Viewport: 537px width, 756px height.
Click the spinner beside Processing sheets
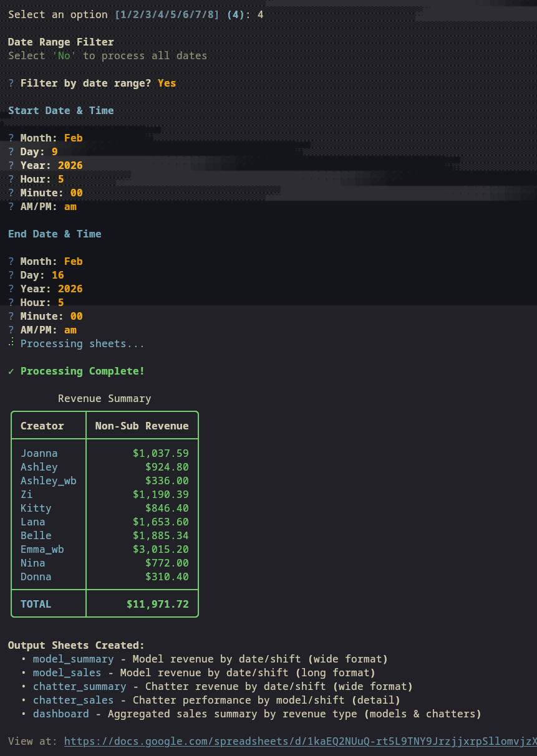11,343
